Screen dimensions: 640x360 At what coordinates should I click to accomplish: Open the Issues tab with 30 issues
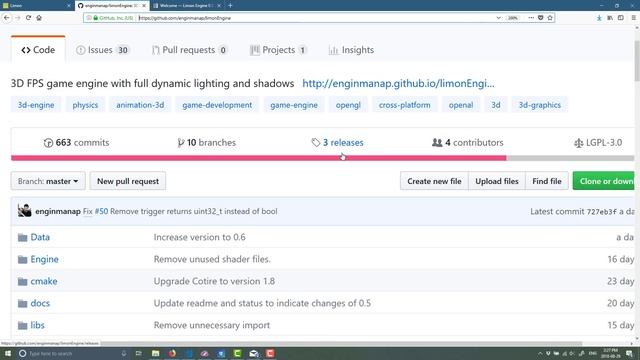click(x=102, y=50)
